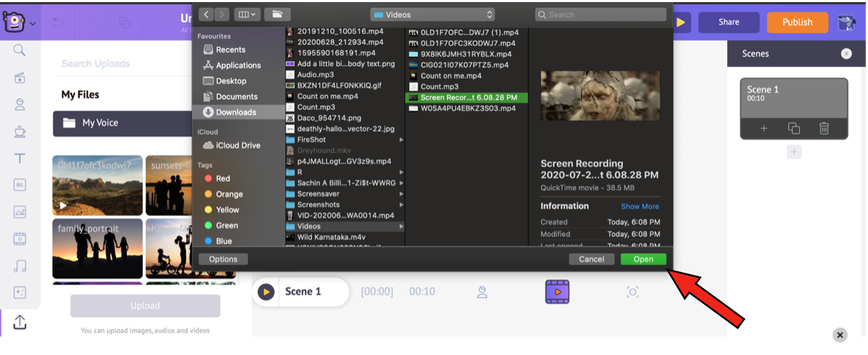Select Downloads in Favourites sidebar
This screenshot has width=868, height=355.
pos(236,112)
